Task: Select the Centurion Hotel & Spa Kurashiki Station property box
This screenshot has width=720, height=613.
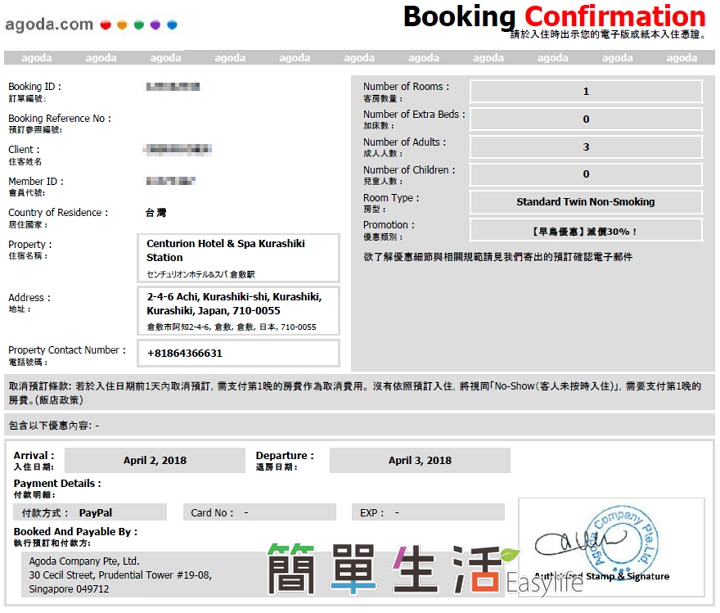Action: (x=238, y=258)
